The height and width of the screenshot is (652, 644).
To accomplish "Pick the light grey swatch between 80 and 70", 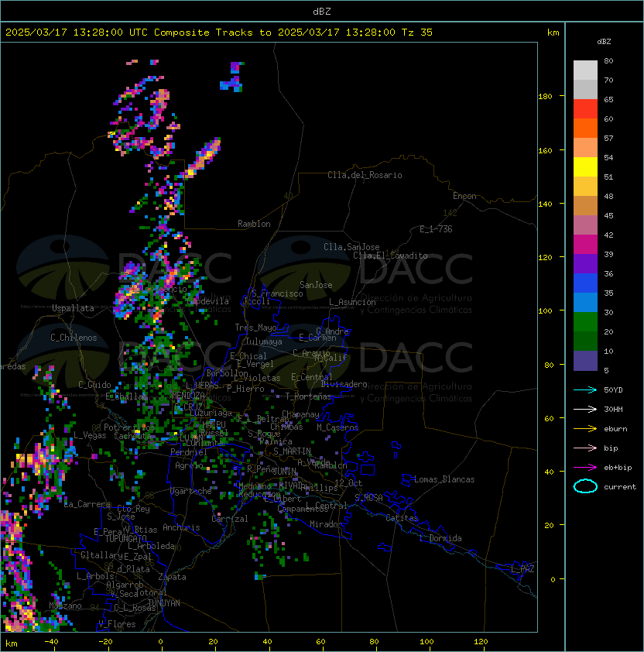I will point(585,70).
